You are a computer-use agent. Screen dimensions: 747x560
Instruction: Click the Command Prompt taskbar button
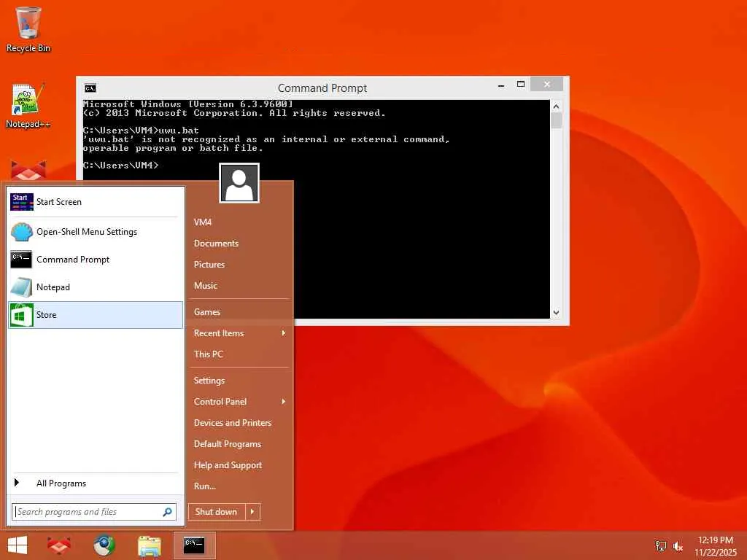coord(195,545)
